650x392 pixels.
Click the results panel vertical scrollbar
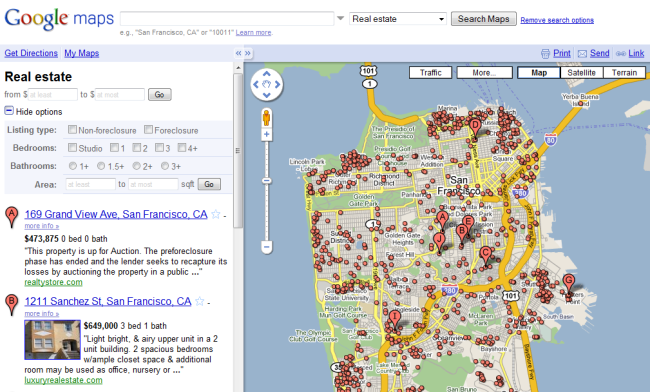pyautogui.click(x=238, y=150)
